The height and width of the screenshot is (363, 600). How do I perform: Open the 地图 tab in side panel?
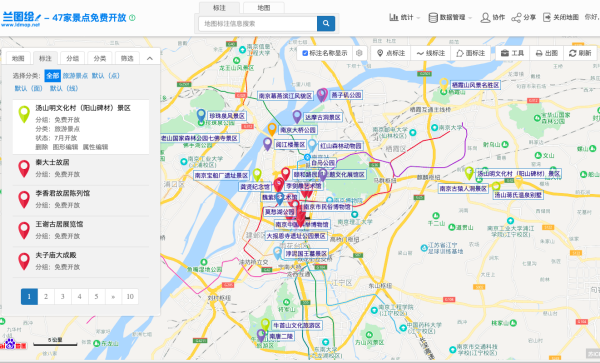(18, 59)
